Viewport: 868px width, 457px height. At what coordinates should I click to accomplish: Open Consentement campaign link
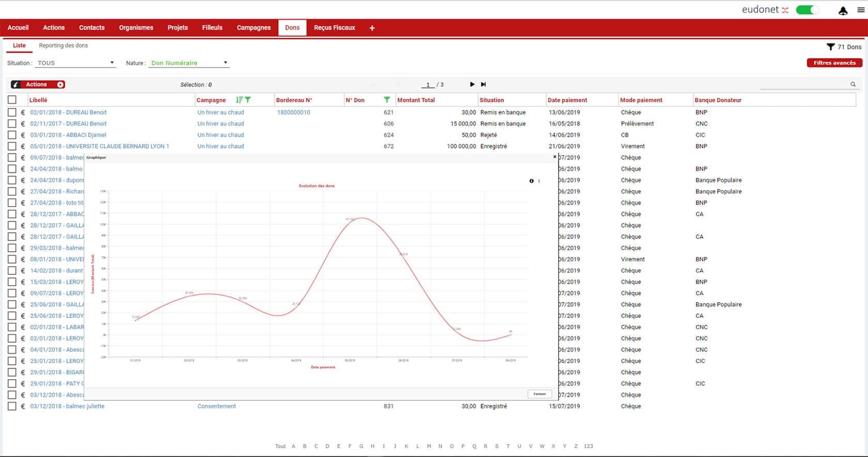click(216, 406)
